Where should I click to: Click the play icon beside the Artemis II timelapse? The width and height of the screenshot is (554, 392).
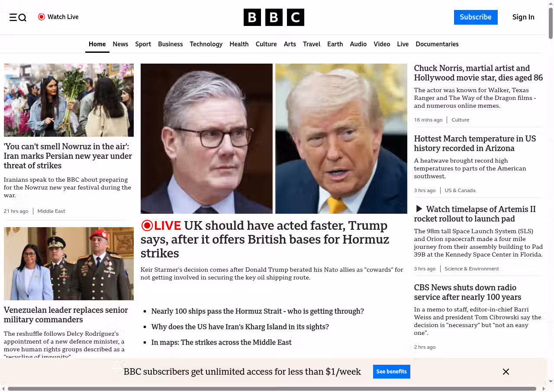click(419, 209)
